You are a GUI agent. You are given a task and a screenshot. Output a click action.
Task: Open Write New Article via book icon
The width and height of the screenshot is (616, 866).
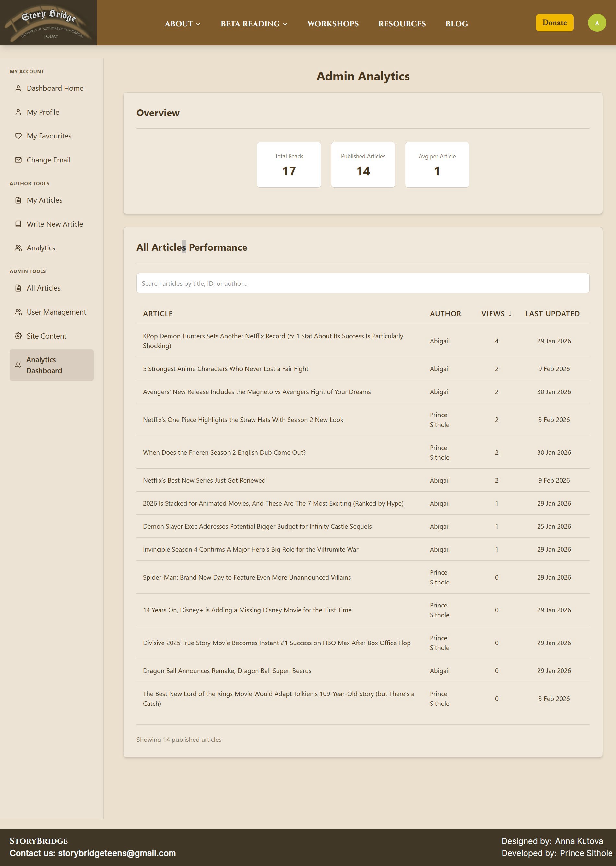18,224
